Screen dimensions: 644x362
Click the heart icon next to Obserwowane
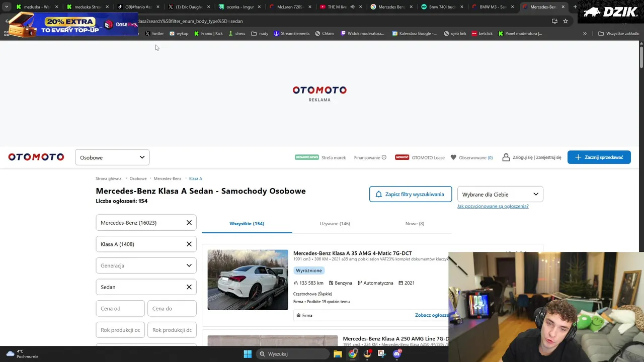(x=453, y=157)
